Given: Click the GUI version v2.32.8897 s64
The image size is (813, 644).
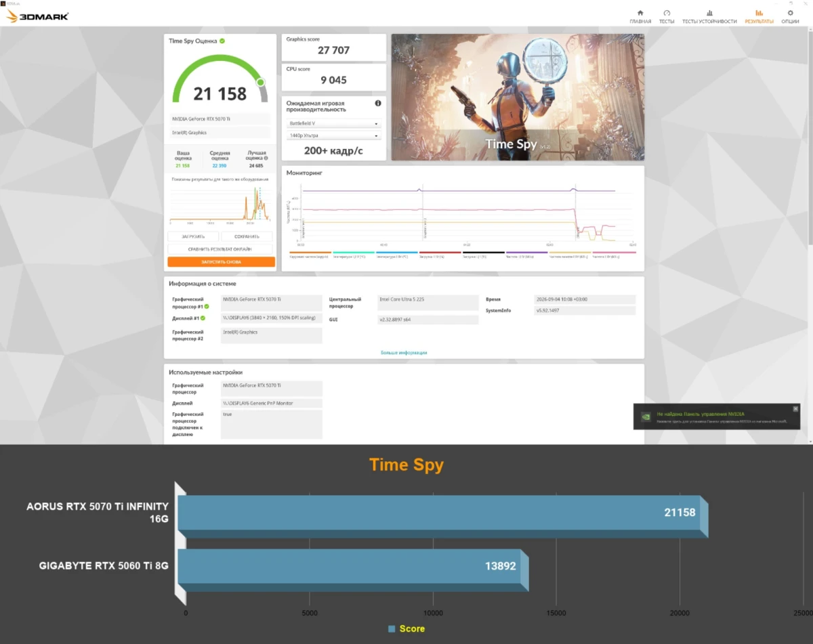Looking at the screenshot, I should pyautogui.click(x=428, y=320).
